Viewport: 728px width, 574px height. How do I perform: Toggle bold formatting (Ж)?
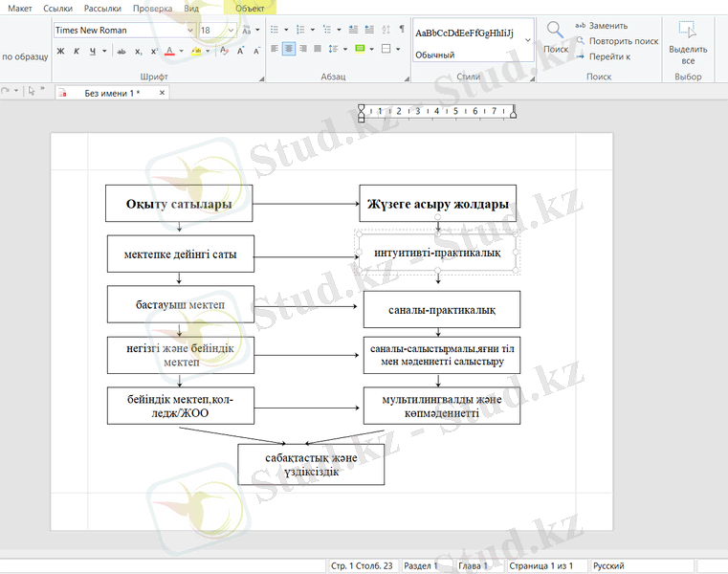click(60, 51)
